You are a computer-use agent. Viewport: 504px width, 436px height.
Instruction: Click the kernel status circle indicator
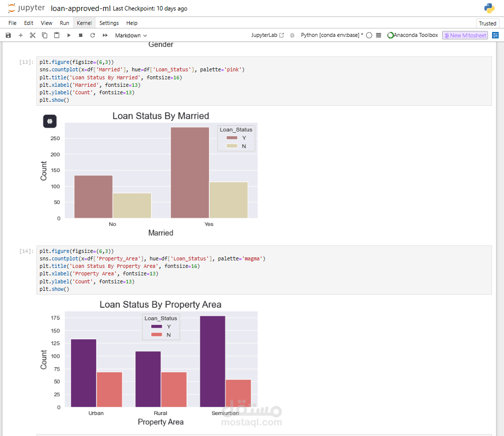(x=369, y=35)
